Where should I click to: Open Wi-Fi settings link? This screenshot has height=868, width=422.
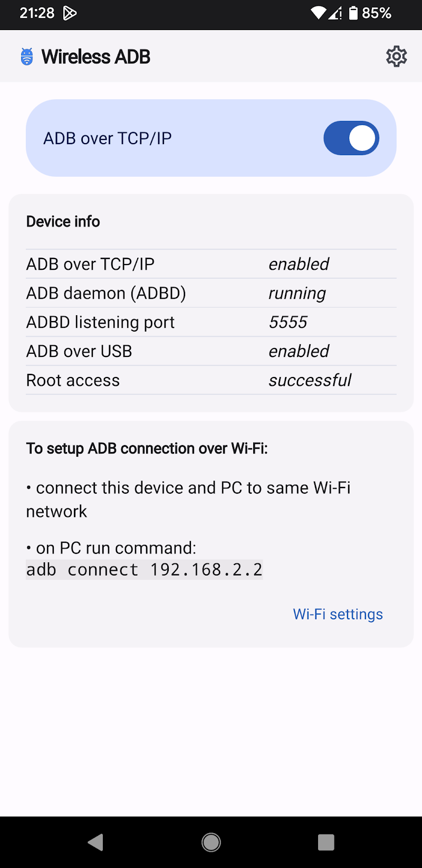tap(338, 614)
